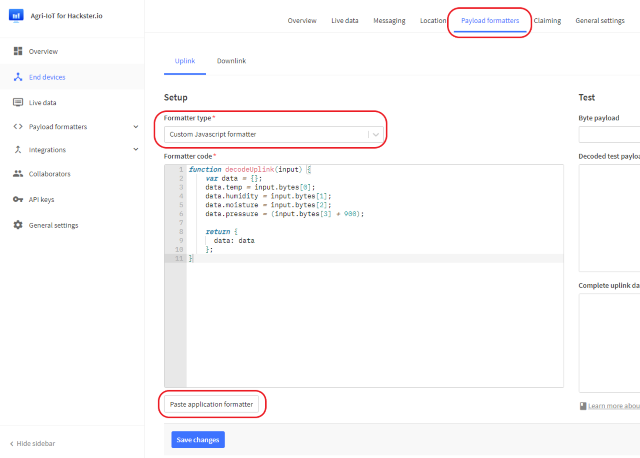The width and height of the screenshot is (640, 458).
Task: Select the Uplink sub-tab
Action: point(185,61)
